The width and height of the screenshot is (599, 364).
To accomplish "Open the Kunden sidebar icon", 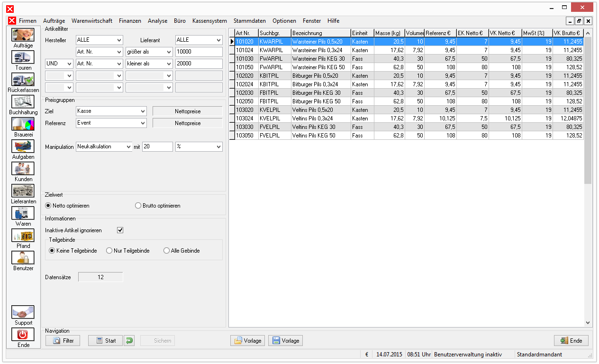I will tap(23, 169).
